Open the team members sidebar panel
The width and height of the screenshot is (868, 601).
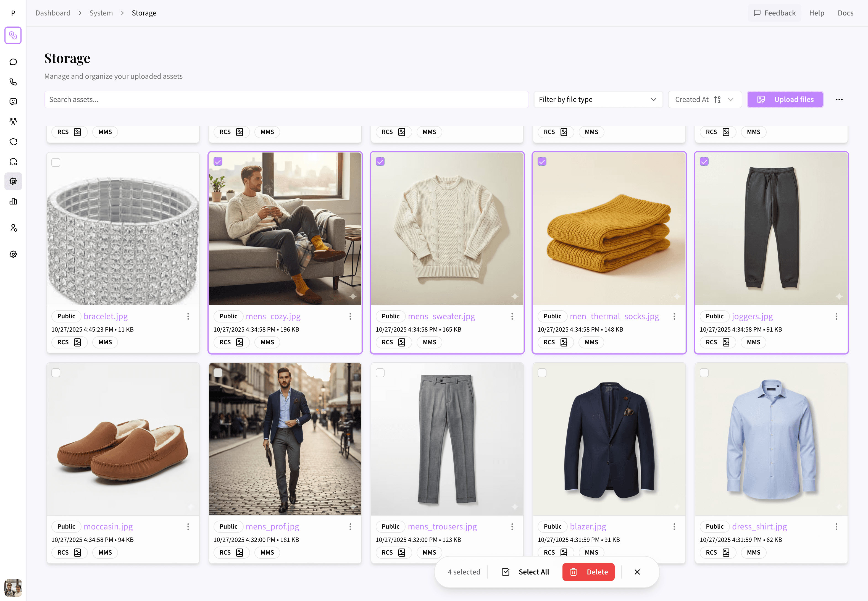(13, 121)
